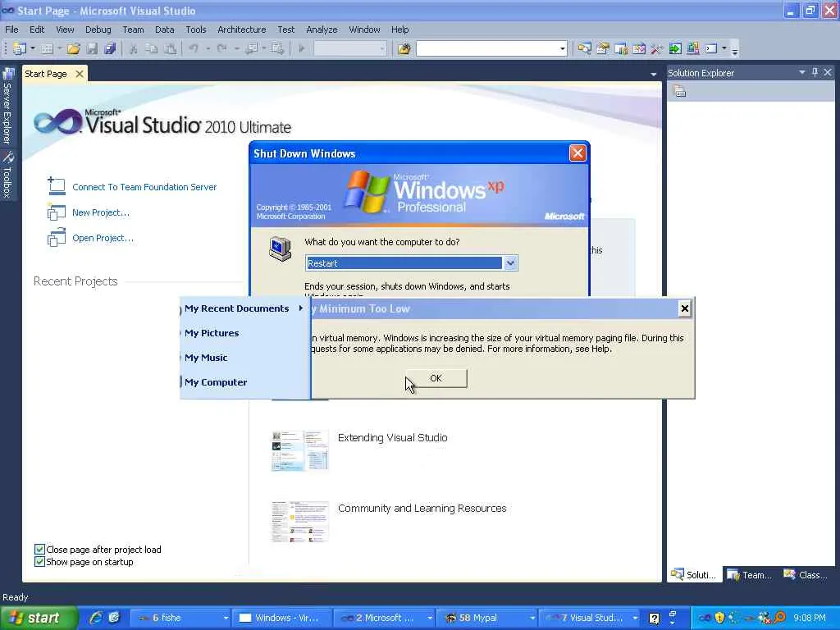
Task: Open Solution Explorer from the toolbar icon
Action: (584, 48)
